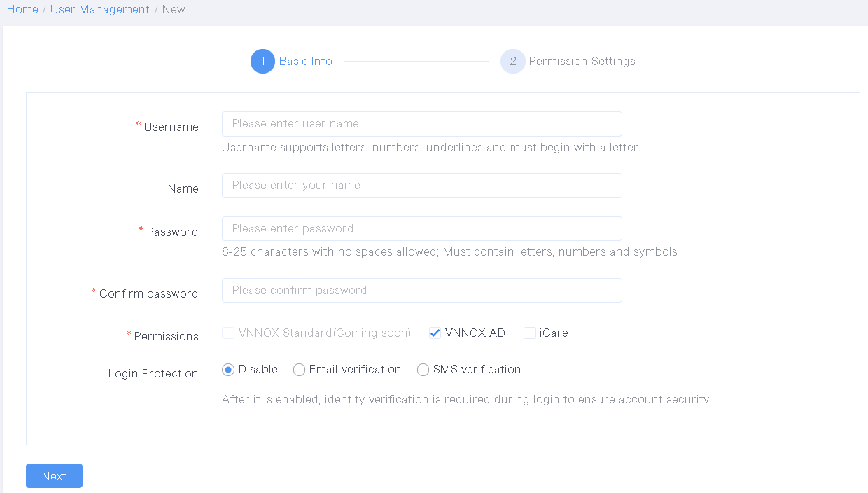The height and width of the screenshot is (493, 868).
Task: Click the Confirm password field label
Action: [x=148, y=294]
